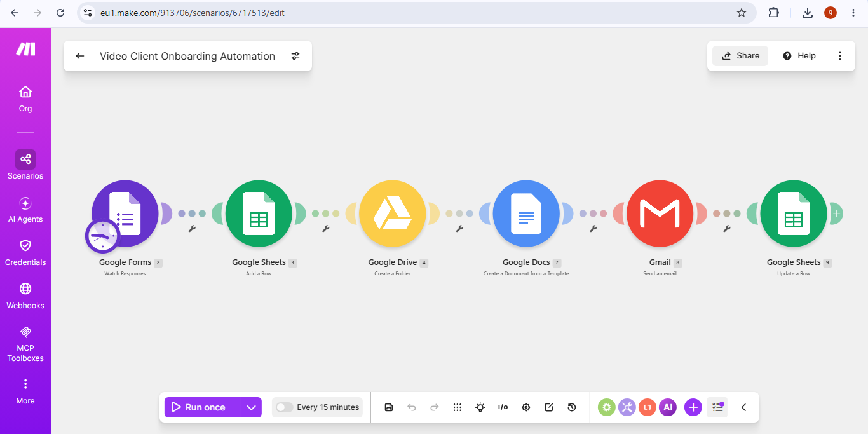The width and height of the screenshot is (868, 434).
Task: Open the Org home page
Action: (x=25, y=99)
